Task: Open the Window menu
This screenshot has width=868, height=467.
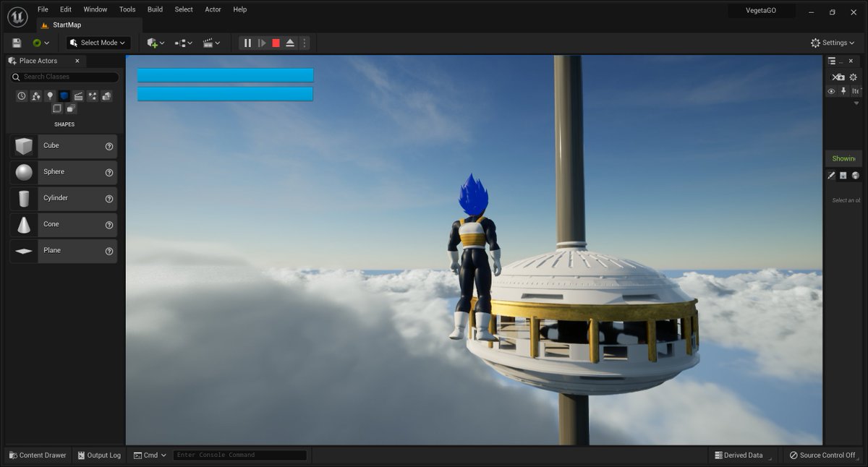Action: (x=95, y=9)
